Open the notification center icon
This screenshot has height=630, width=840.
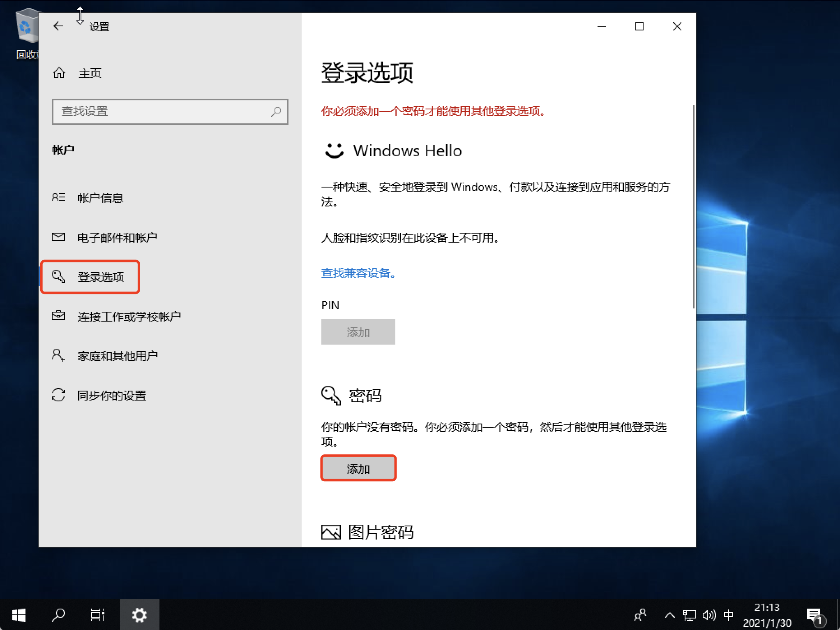point(815,616)
